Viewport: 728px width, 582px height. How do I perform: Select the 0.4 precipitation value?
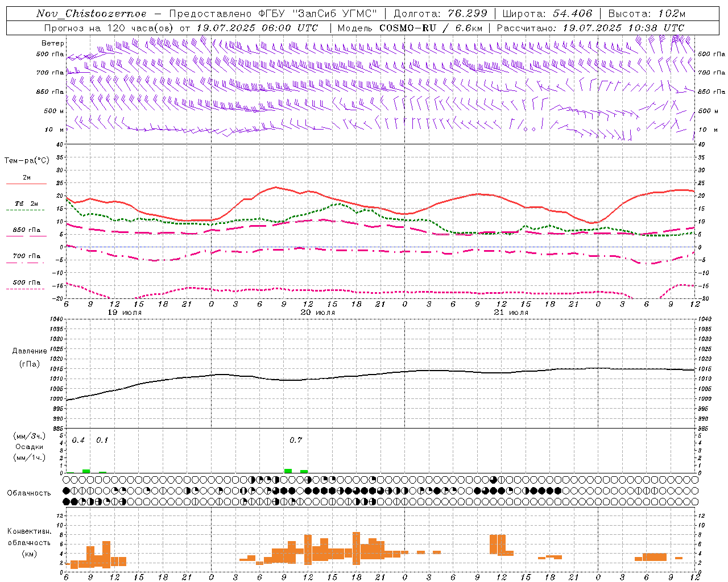(78, 440)
